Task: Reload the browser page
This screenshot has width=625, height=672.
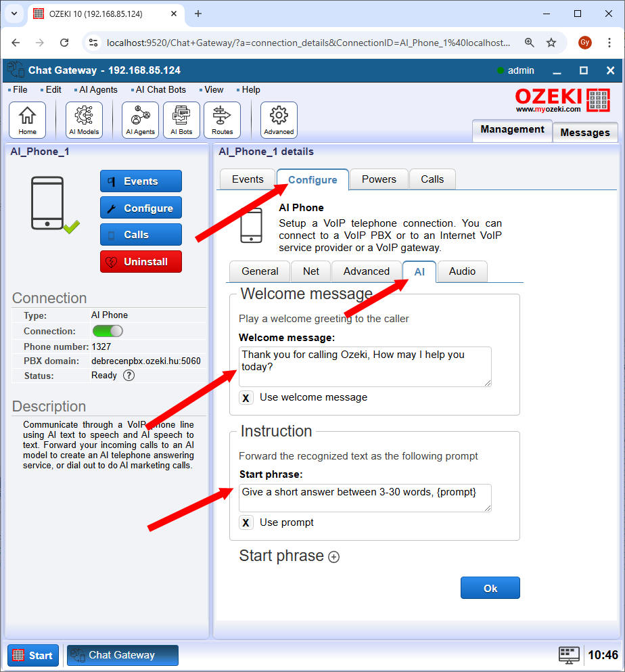Action: click(x=64, y=43)
